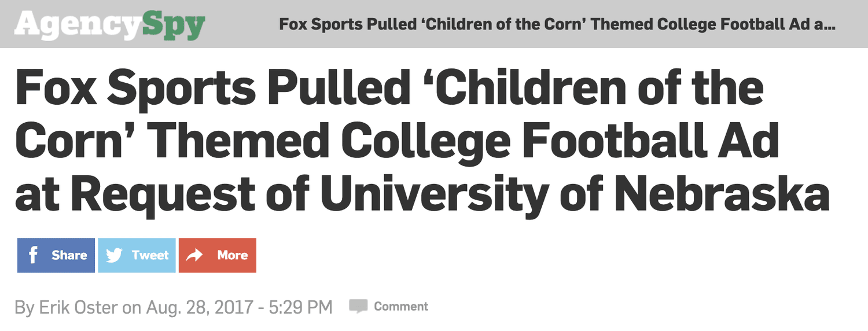
Task: Click the main article headline
Action: 422,141
